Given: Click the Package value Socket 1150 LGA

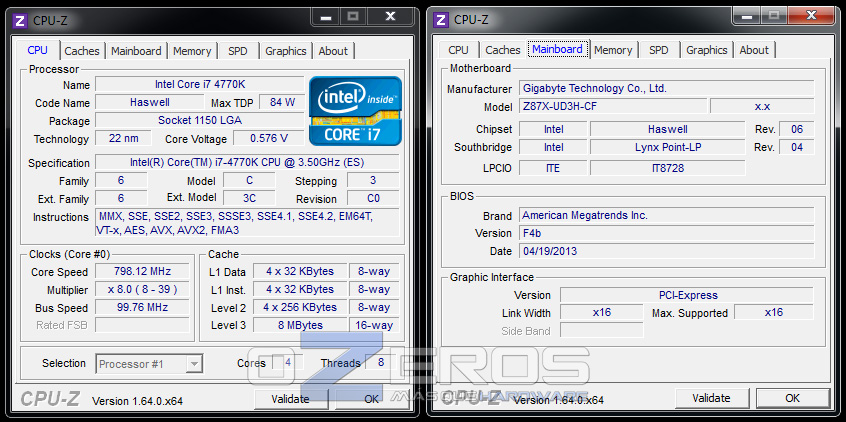Looking at the screenshot, I should coord(200,120).
